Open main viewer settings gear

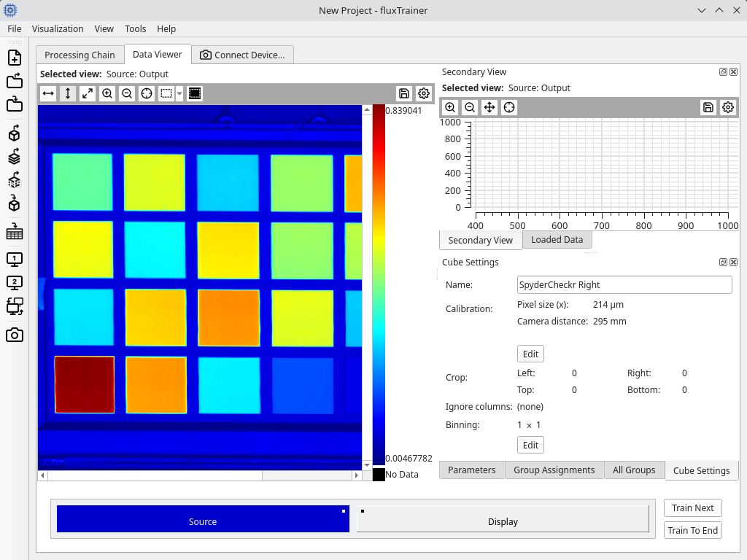coord(424,93)
